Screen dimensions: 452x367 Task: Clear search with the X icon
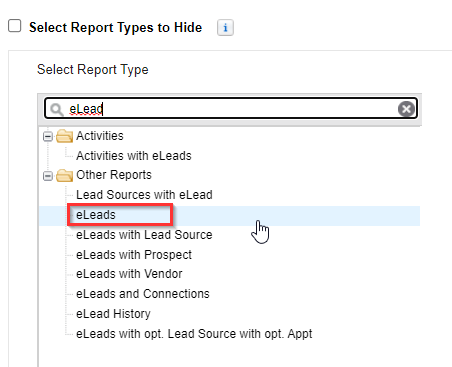coord(406,109)
